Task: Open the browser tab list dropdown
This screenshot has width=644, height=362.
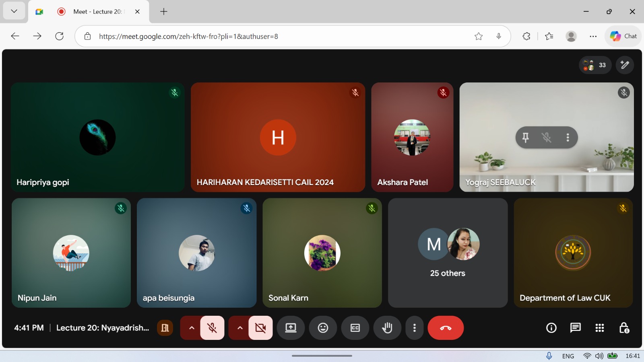Action: (14, 11)
